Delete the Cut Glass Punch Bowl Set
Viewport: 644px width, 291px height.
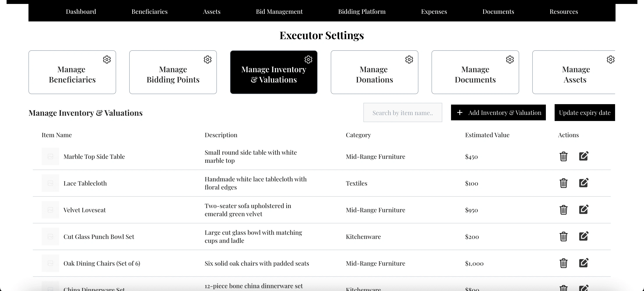pyautogui.click(x=563, y=237)
